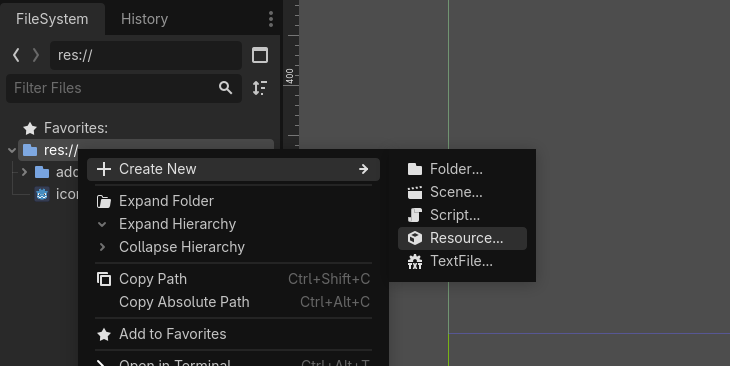
Task: Click the Expand Folder open-folder icon
Action: pos(104,202)
